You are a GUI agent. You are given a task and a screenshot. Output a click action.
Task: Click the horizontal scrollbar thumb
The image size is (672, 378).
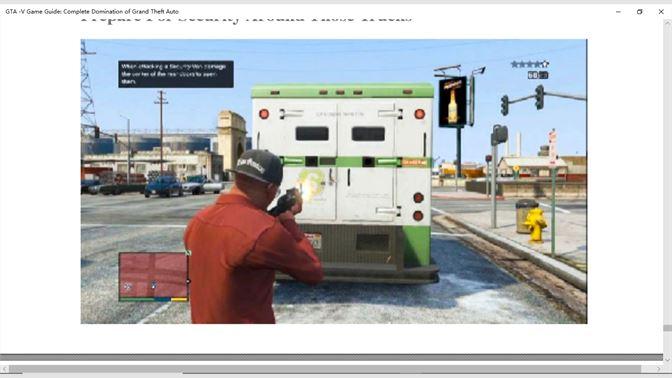(325, 369)
